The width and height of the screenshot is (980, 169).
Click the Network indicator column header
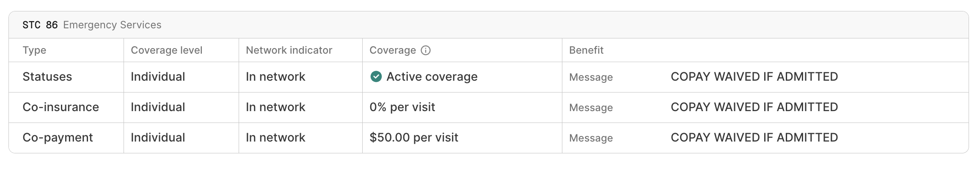click(289, 50)
